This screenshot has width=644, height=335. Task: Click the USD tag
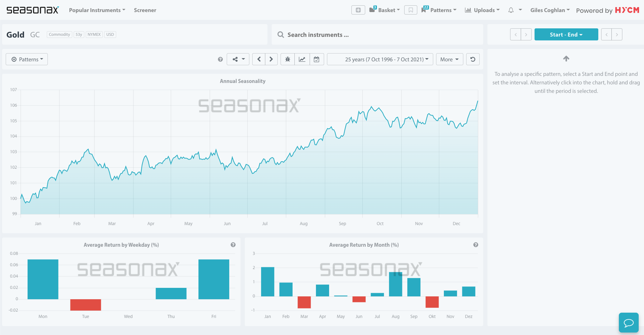110,34
